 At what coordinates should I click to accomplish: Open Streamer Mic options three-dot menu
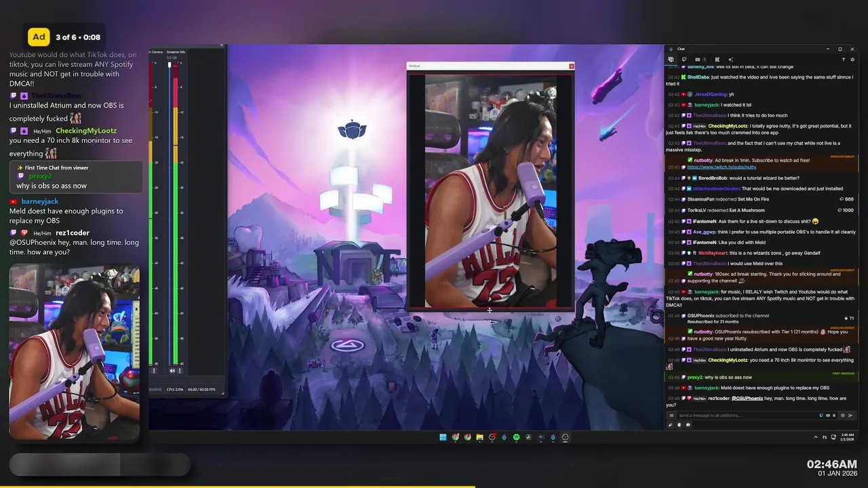(180, 371)
